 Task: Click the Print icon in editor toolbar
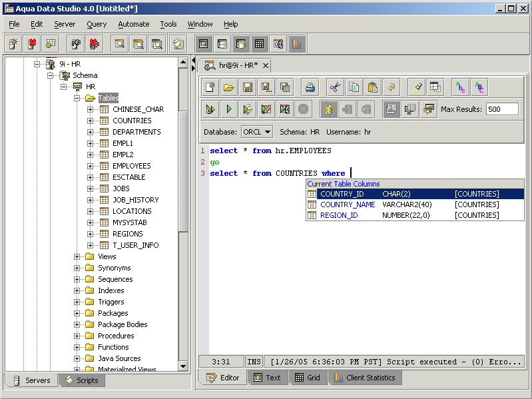pyautogui.click(x=310, y=87)
